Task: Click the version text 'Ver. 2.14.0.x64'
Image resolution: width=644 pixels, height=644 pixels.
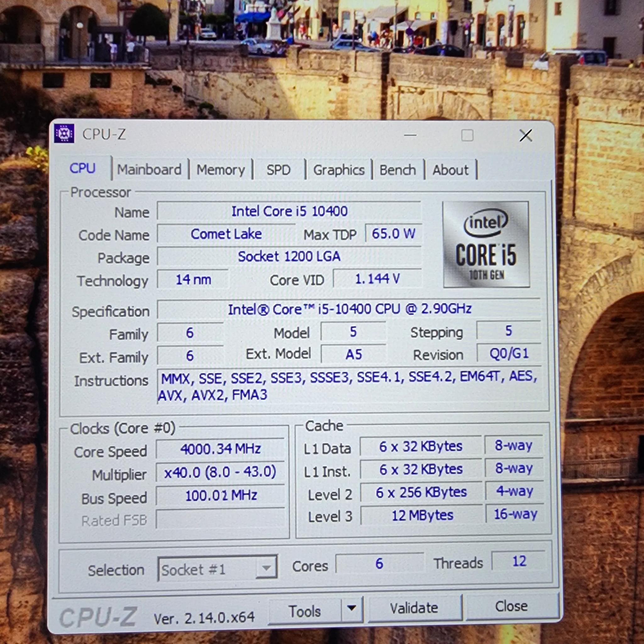Action: point(204,618)
